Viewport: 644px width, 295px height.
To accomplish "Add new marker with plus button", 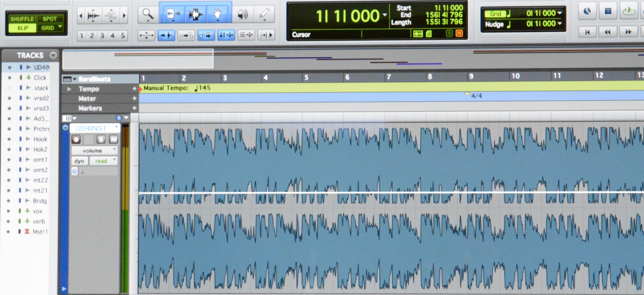I will (135, 108).
